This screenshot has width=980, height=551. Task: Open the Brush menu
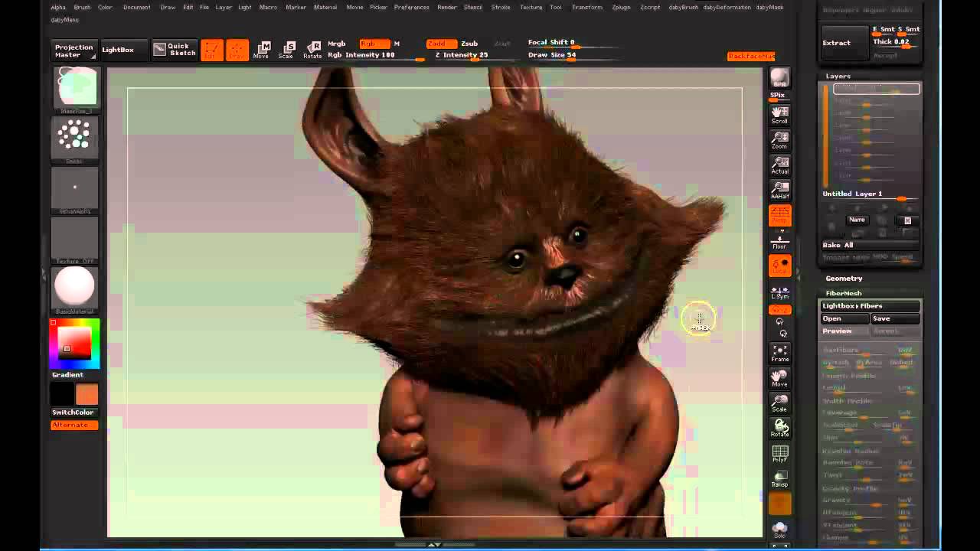click(x=82, y=7)
